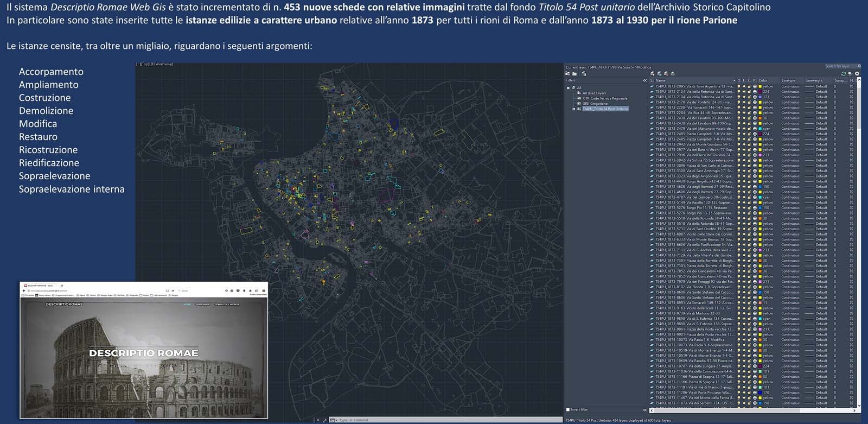This screenshot has width=868, height=424.
Task: Click cyan color swatch of Via del Mattonato layer
Action: [x=760, y=129]
